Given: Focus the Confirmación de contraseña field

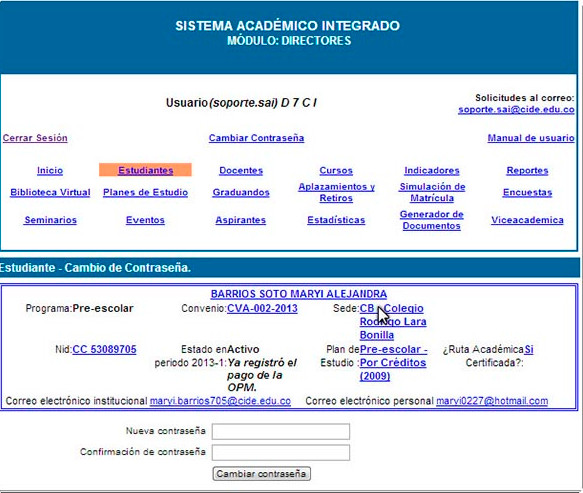Looking at the screenshot, I should pyautogui.click(x=281, y=452).
